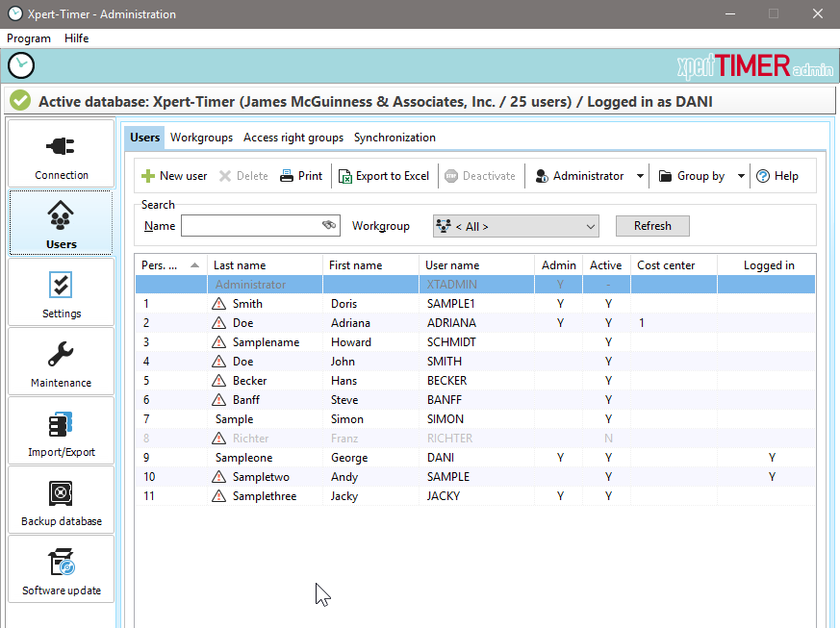
Task: Click into the Name search field
Action: coord(250,226)
